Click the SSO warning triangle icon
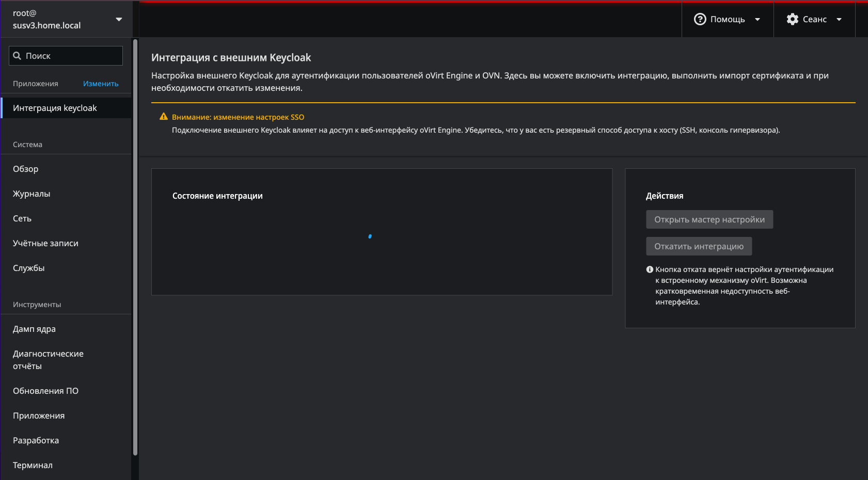The height and width of the screenshot is (480, 868). click(x=164, y=117)
